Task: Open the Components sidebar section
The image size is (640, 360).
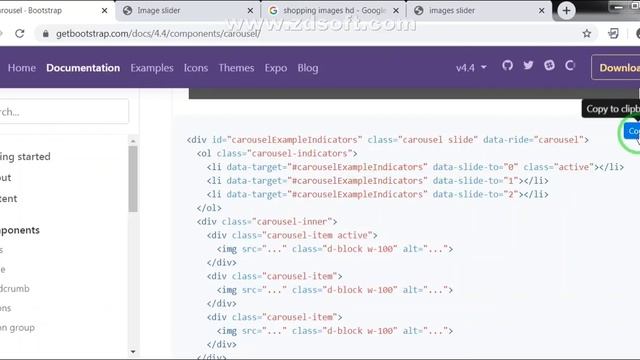Action: [20, 230]
